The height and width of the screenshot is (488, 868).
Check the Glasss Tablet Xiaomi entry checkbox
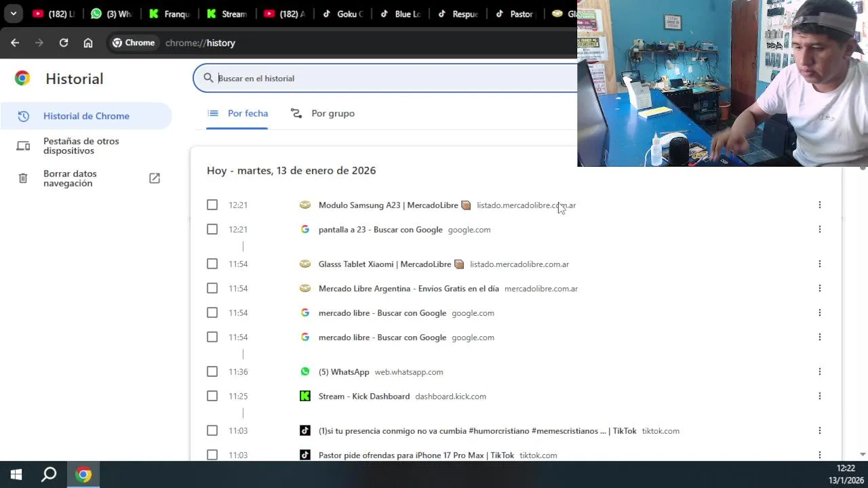[212, 264]
